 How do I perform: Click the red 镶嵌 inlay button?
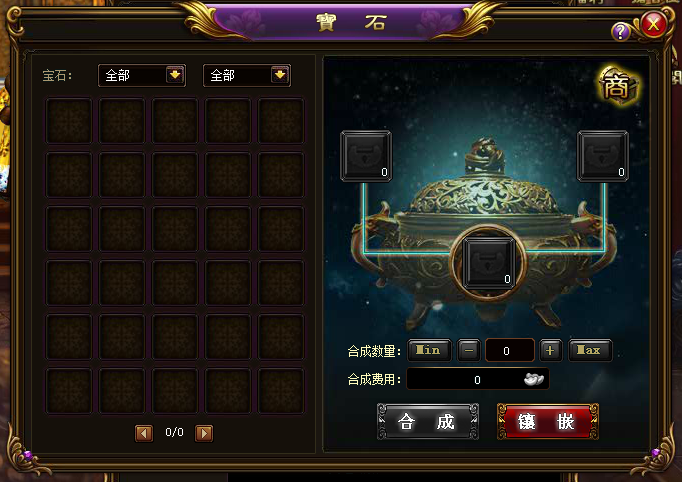pyautogui.click(x=548, y=422)
